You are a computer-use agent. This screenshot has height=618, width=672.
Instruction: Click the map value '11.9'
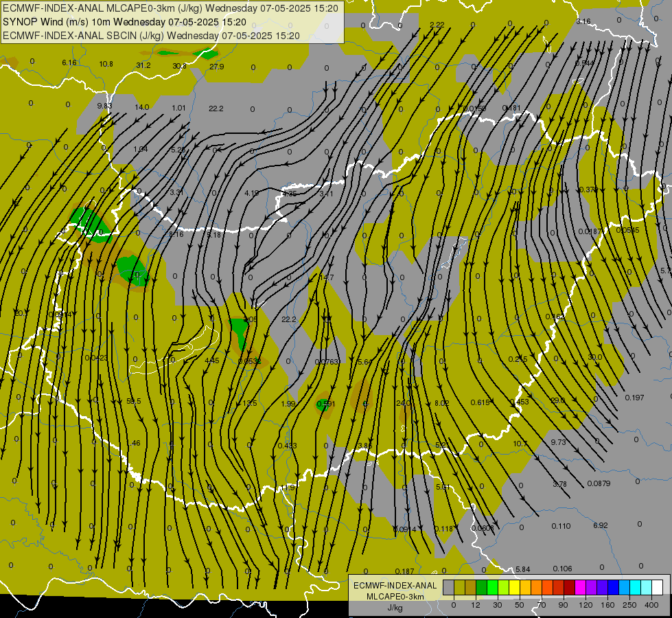coord(288,488)
